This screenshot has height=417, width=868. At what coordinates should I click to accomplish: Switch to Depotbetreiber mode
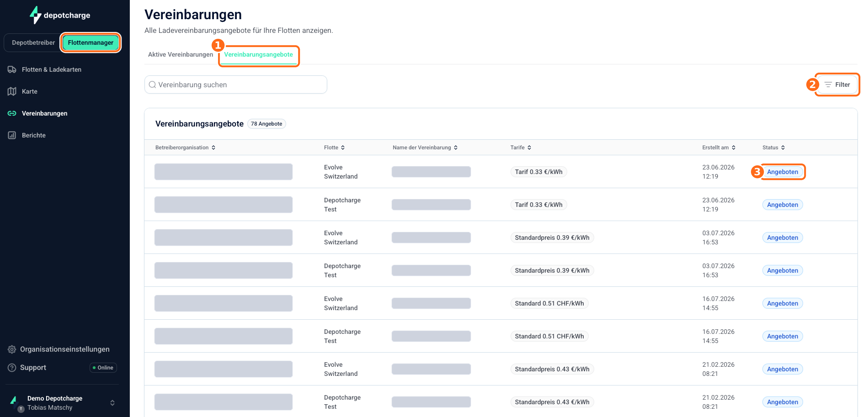[33, 42]
